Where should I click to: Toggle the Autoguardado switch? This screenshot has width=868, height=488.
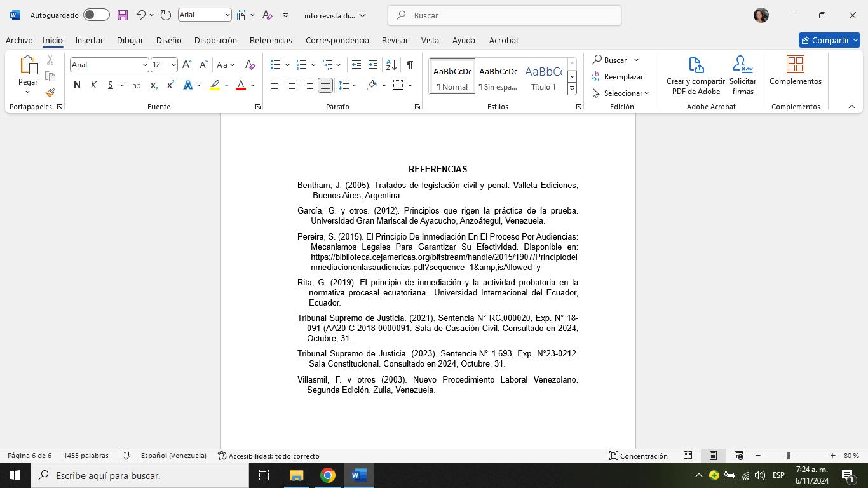coord(97,15)
